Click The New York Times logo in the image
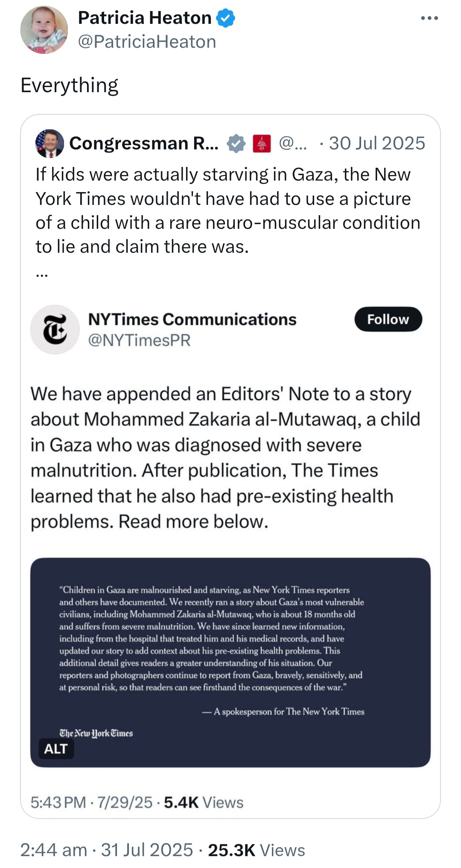The height and width of the screenshot is (868, 461). [96, 733]
